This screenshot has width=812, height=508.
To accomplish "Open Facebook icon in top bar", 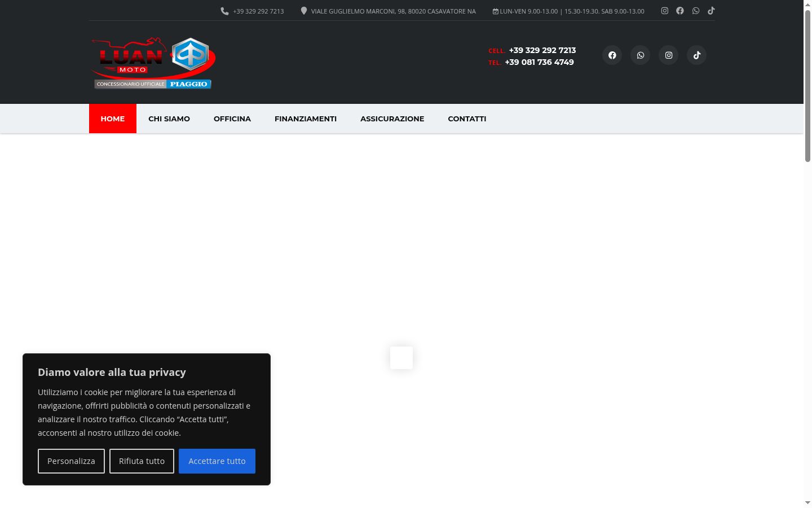I will point(680,11).
